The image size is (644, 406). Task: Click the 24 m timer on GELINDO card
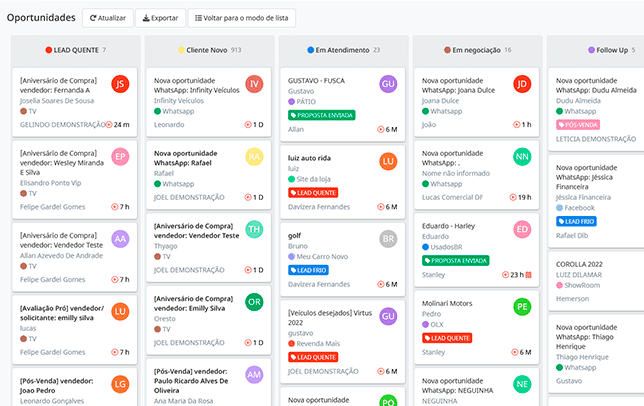[x=117, y=124]
